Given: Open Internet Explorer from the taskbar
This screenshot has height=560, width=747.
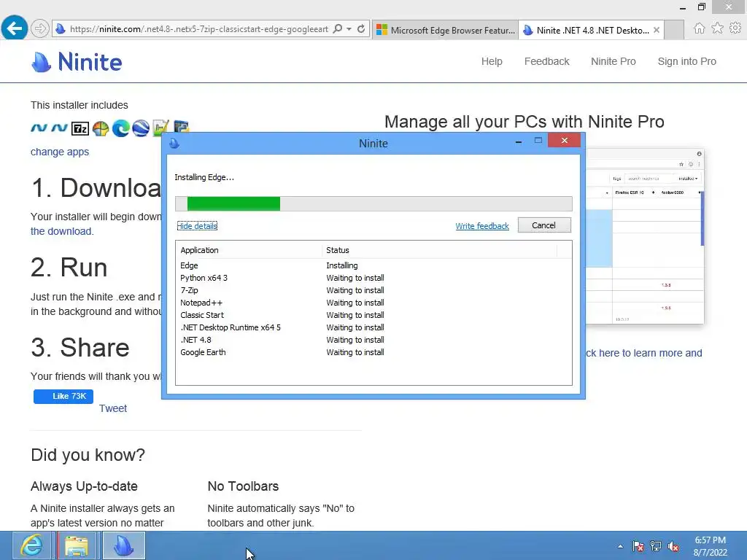Looking at the screenshot, I should pos(31,545).
